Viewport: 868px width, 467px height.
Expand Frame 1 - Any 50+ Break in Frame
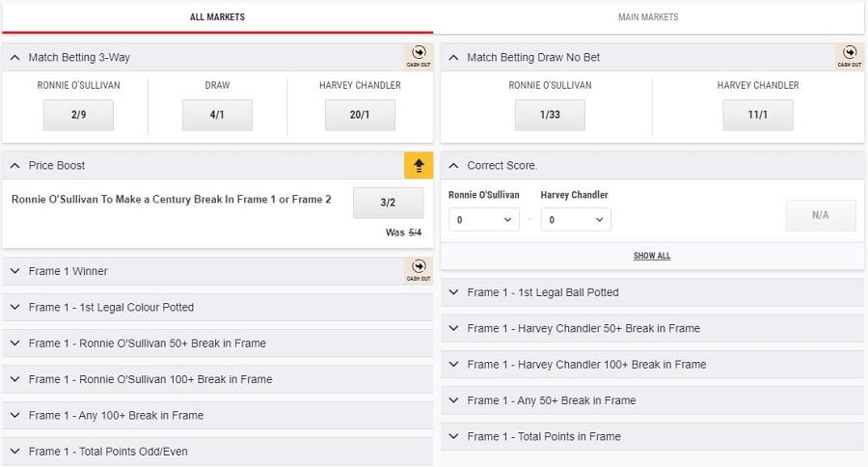652,400
